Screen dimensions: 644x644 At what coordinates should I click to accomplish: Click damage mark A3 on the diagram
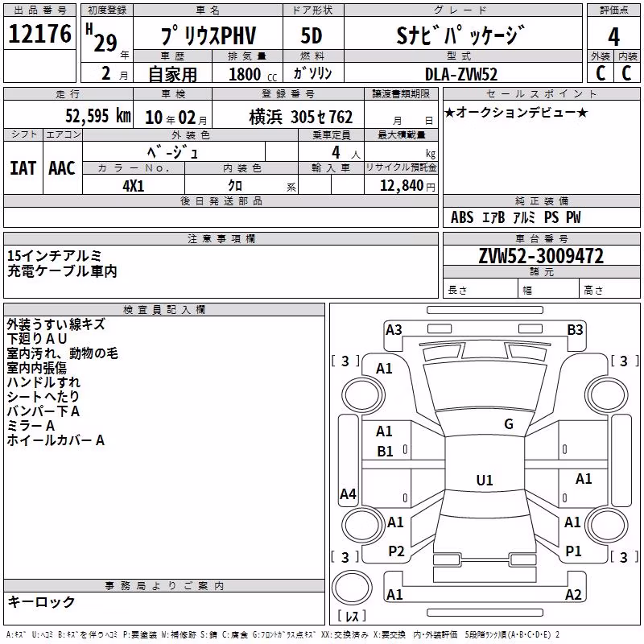[394, 330]
